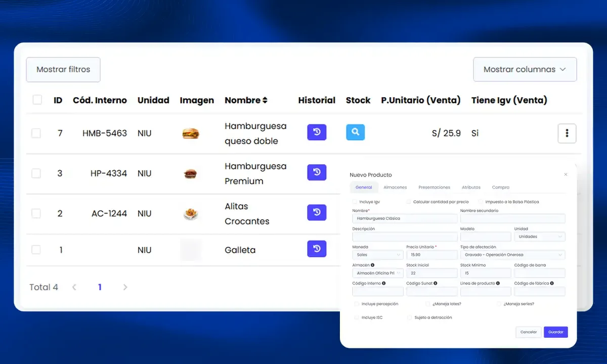Viewport: 607px width, 364px height.
Task: Select all rows with header checkbox
Action: pos(37,100)
